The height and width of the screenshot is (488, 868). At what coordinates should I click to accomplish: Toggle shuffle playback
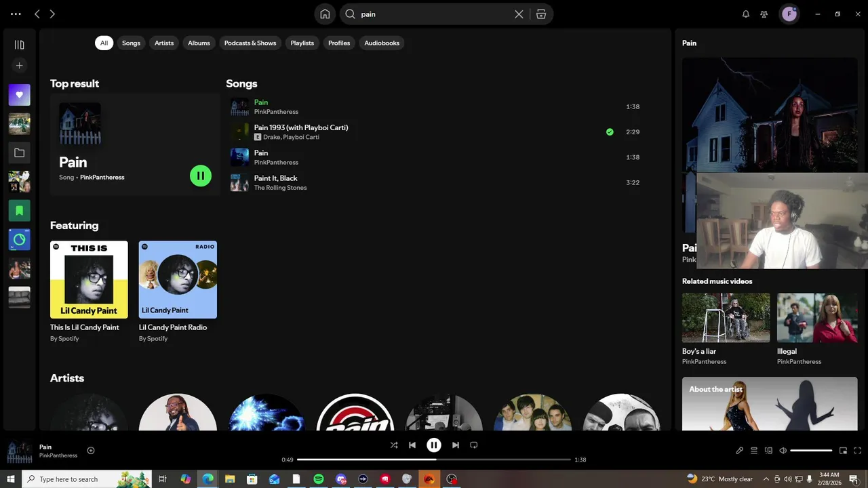[394, 445]
